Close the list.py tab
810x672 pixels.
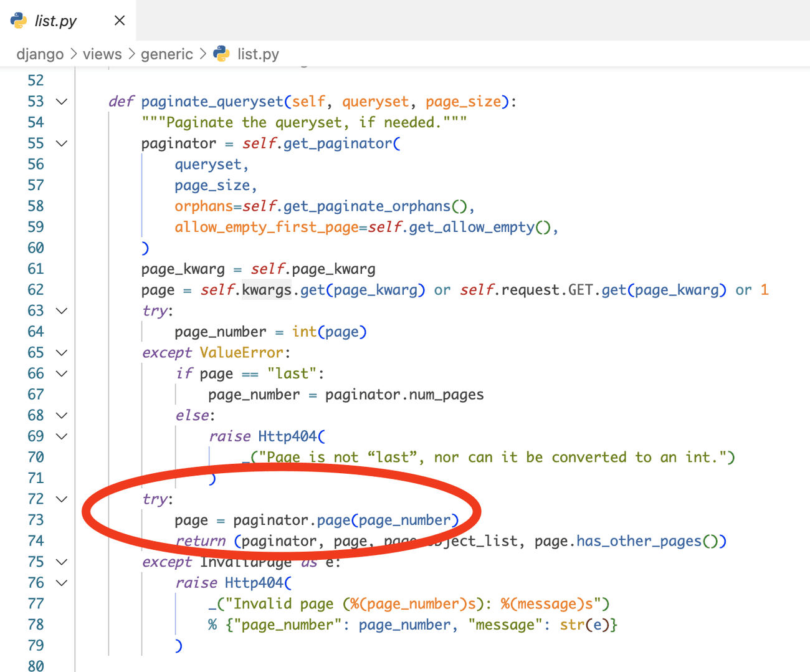click(120, 21)
